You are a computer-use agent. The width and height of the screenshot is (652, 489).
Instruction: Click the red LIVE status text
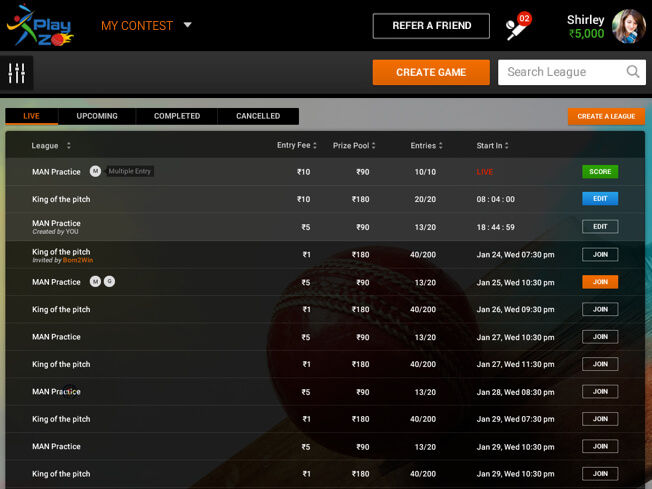coord(484,172)
